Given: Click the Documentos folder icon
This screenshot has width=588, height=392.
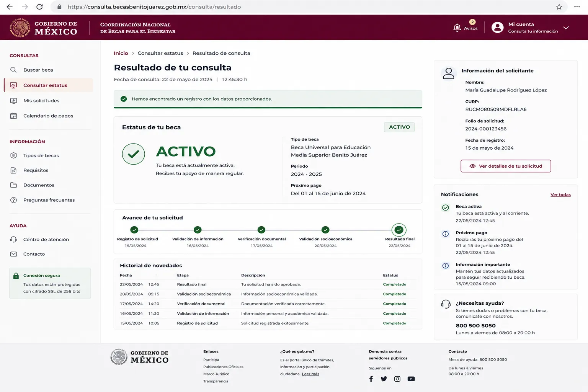Looking at the screenshot, I should tap(13, 185).
